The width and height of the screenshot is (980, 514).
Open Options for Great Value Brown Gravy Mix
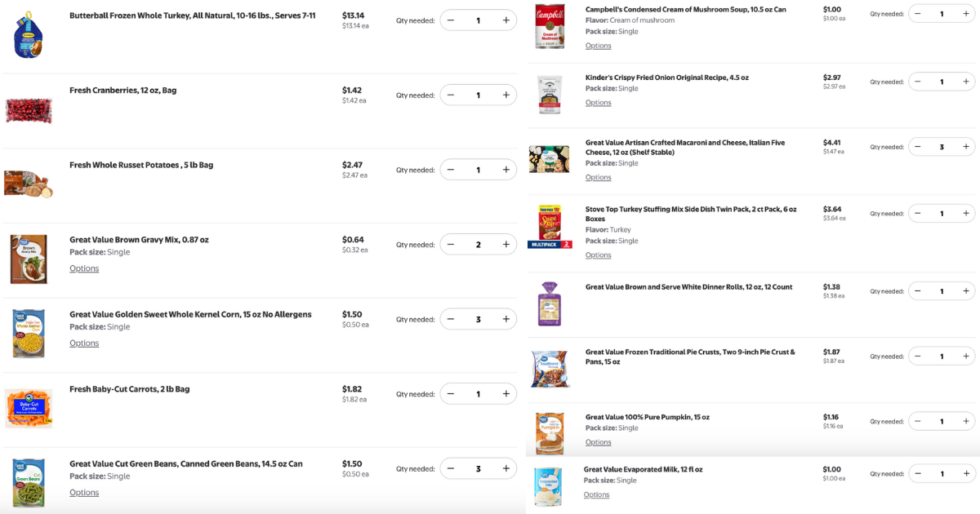point(84,268)
